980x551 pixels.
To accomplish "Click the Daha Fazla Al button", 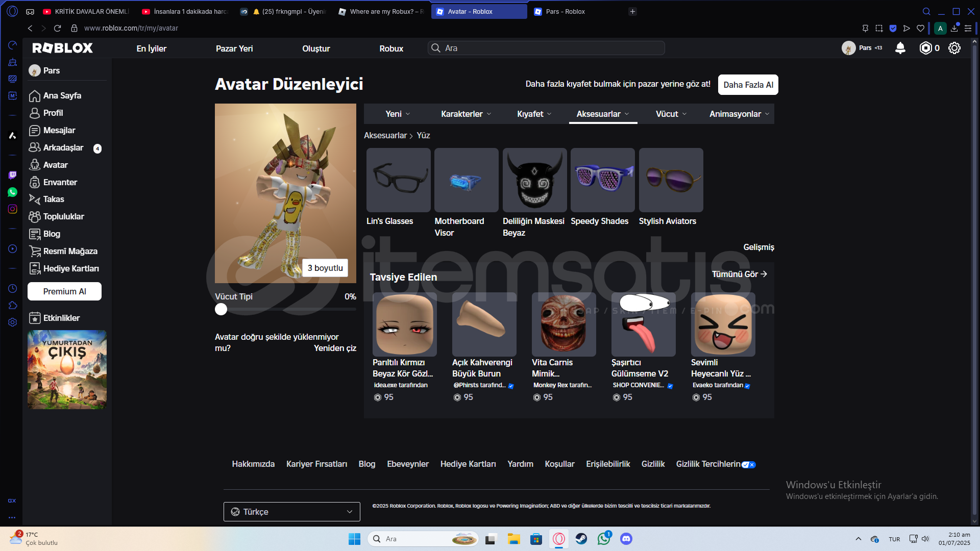I will tap(748, 85).
